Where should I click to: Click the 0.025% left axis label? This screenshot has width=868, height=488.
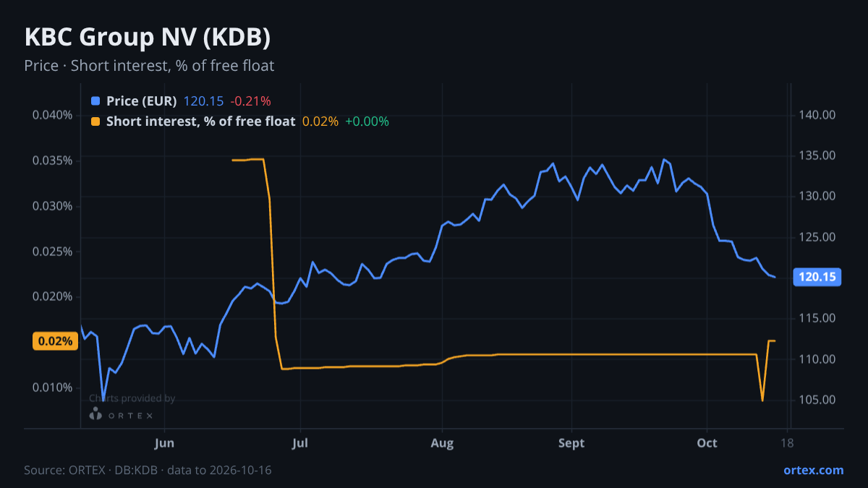coord(52,252)
